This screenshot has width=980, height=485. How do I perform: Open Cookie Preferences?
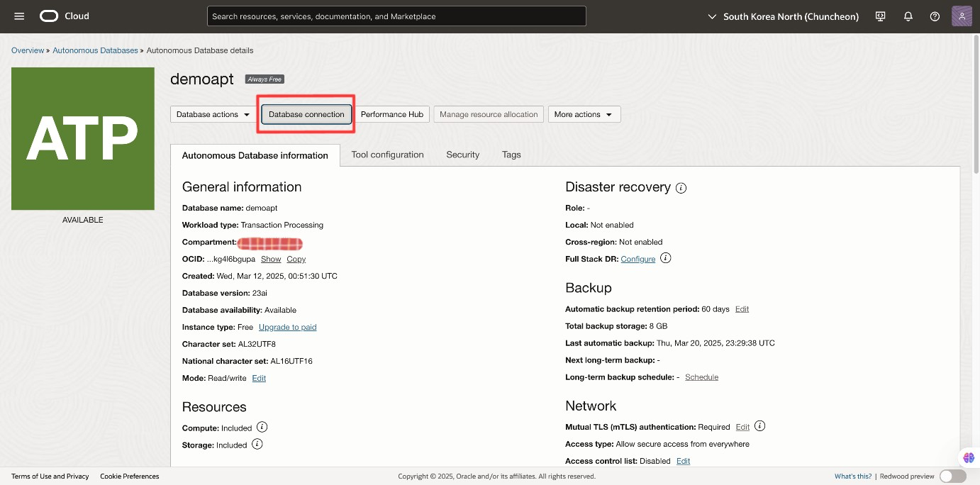(x=130, y=476)
